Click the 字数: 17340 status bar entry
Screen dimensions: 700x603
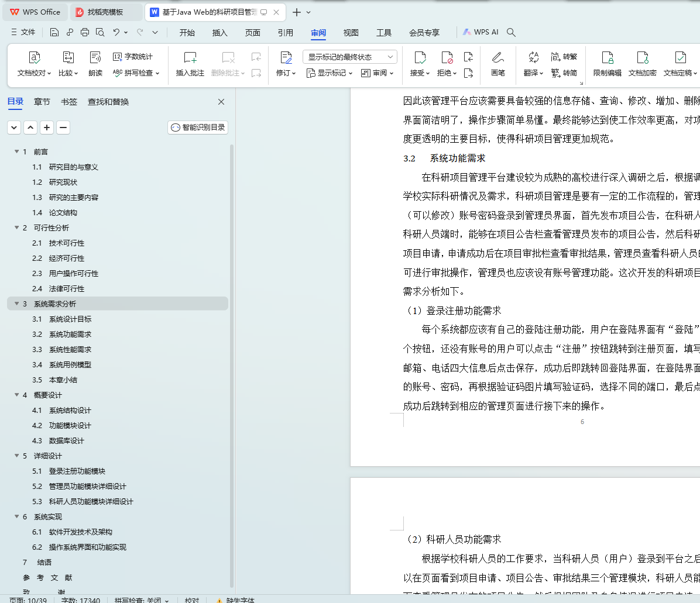click(x=80, y=600)
